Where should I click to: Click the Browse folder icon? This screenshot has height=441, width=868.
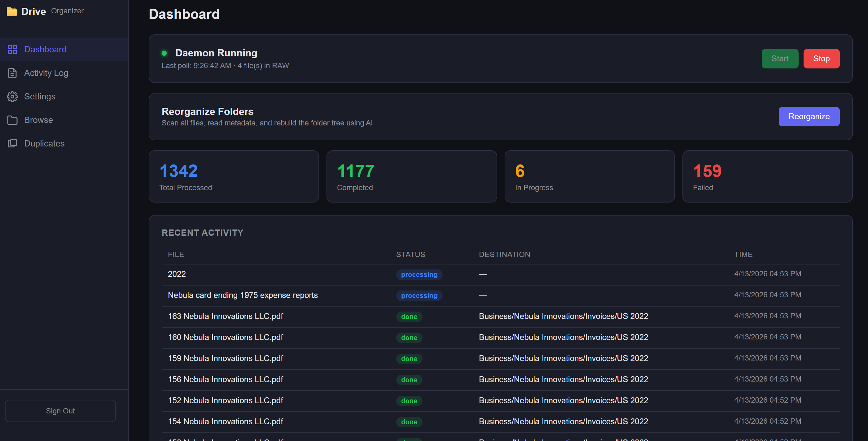click(12, 120)
